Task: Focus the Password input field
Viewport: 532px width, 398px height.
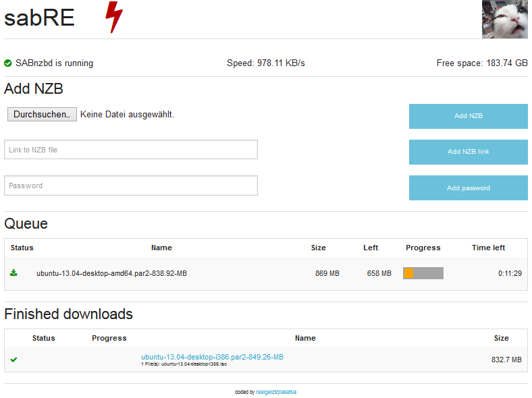Action: [131, 186]
